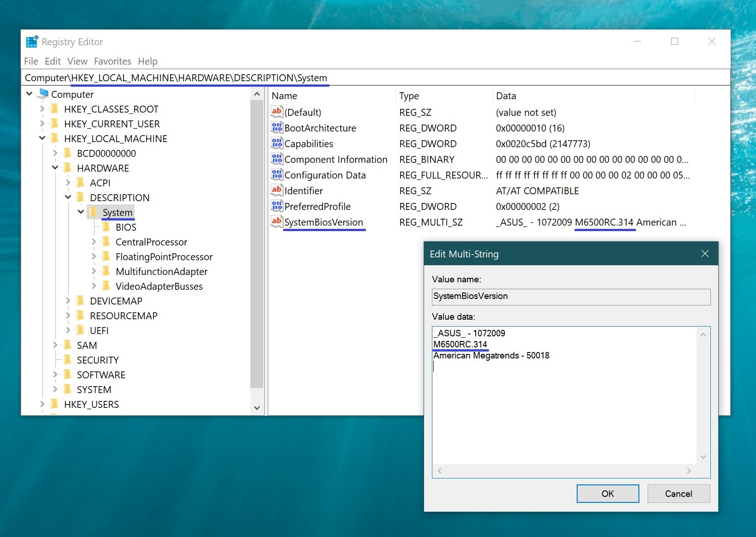Close the Edit Multi-String dialog
Viewport: 756px width, 537px height.
pyautogui.click(x=704, y=254)
